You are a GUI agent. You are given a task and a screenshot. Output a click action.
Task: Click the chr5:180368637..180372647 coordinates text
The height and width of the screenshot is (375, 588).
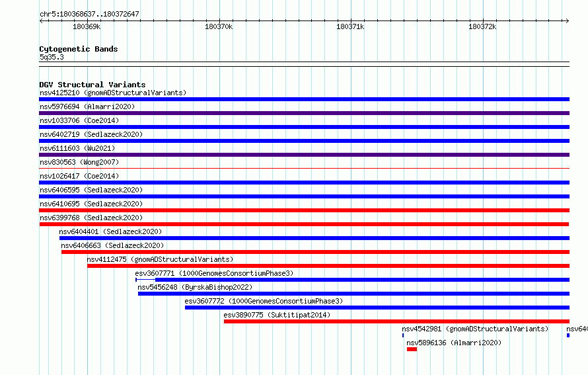pos(89,14)
